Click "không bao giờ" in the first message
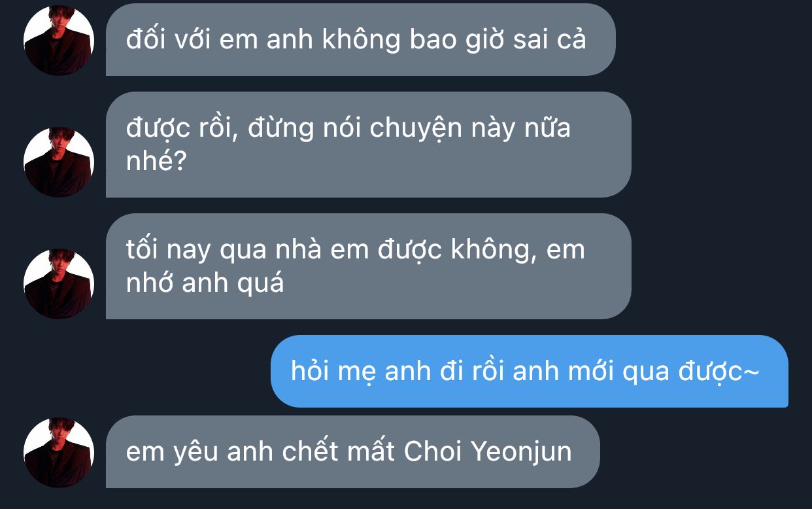 pyautogui.click(x=418, y=40)
